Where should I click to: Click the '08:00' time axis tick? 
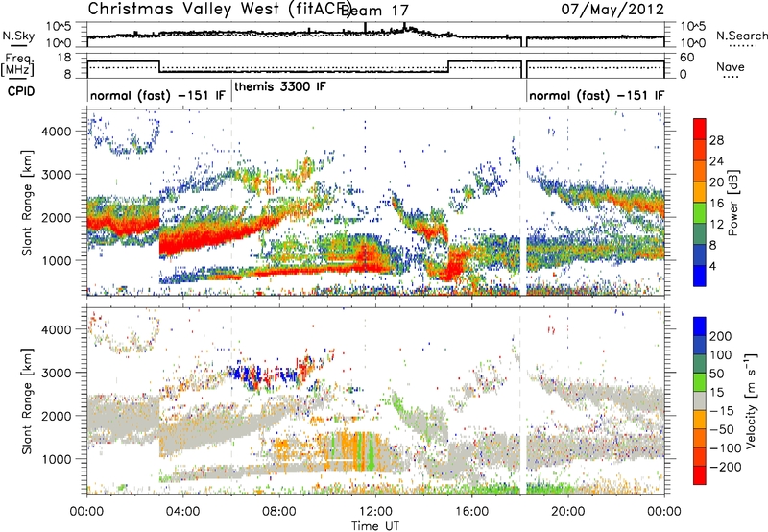279,512
